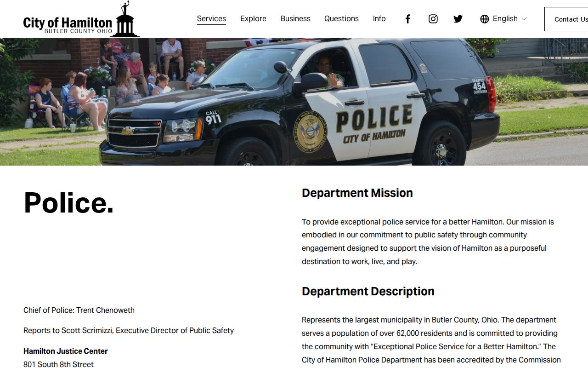Open the City of Hamilton Instagram page
Screen dimensions: 588x368
point(433,19)
